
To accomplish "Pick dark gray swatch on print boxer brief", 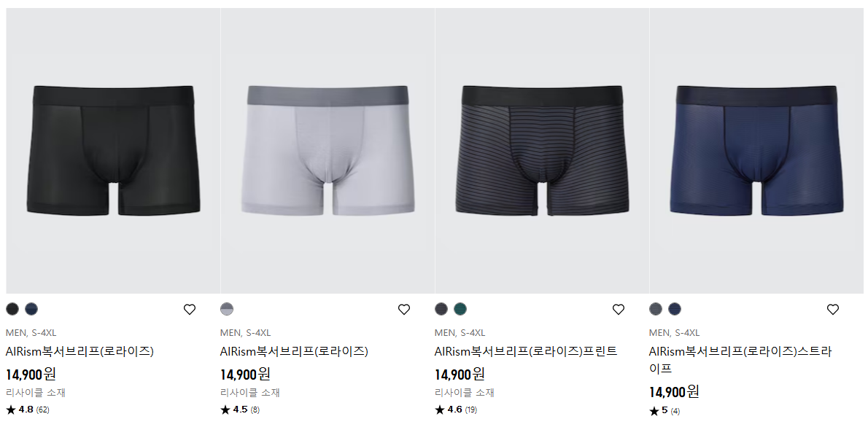I will coord(441,309).
